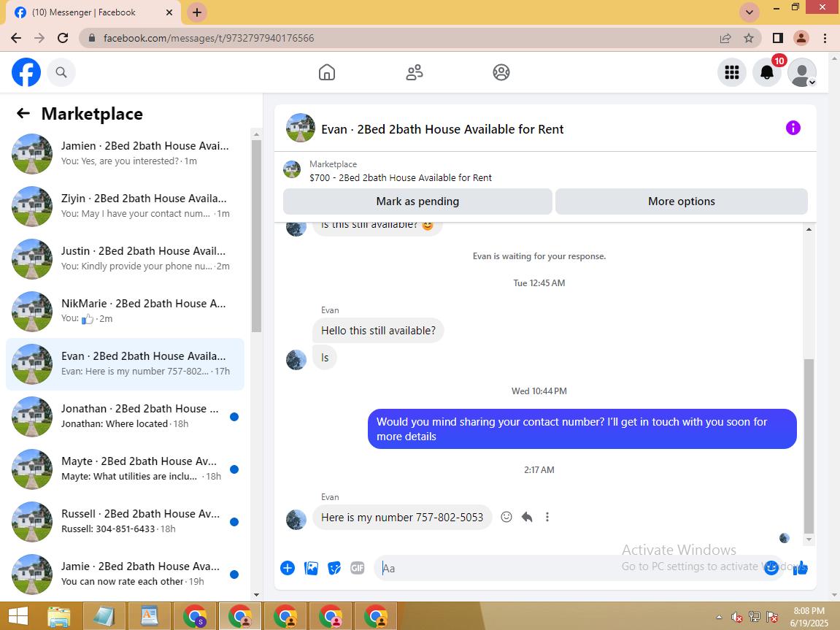Open the account profile menu
The width and height of the screenshot is (840, 630).
click(x=801, y=72)
